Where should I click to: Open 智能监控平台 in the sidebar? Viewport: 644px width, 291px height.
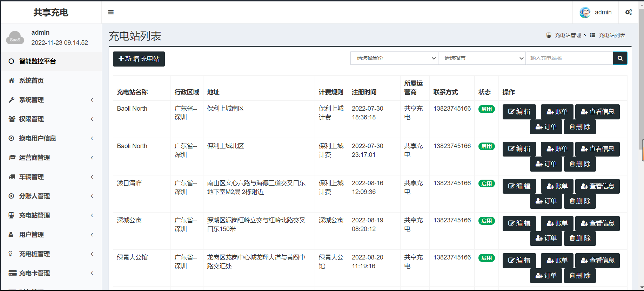pyautogui.click(x=51, y=61)
